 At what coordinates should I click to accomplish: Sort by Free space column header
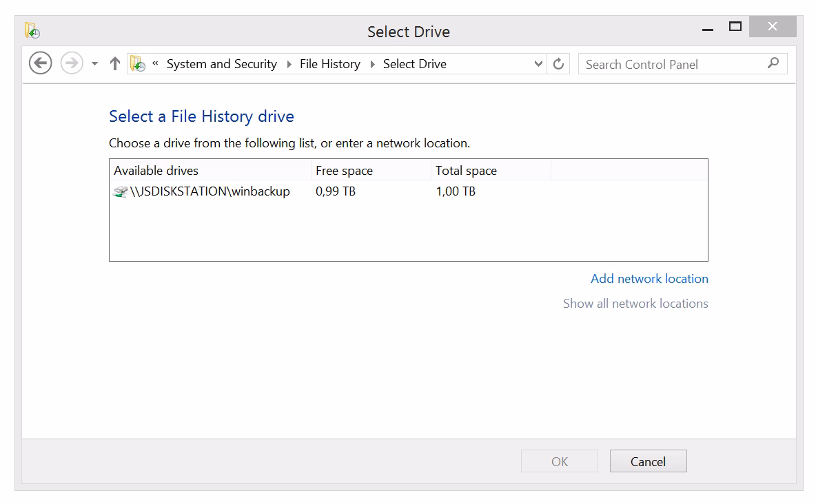coord(371,171)
